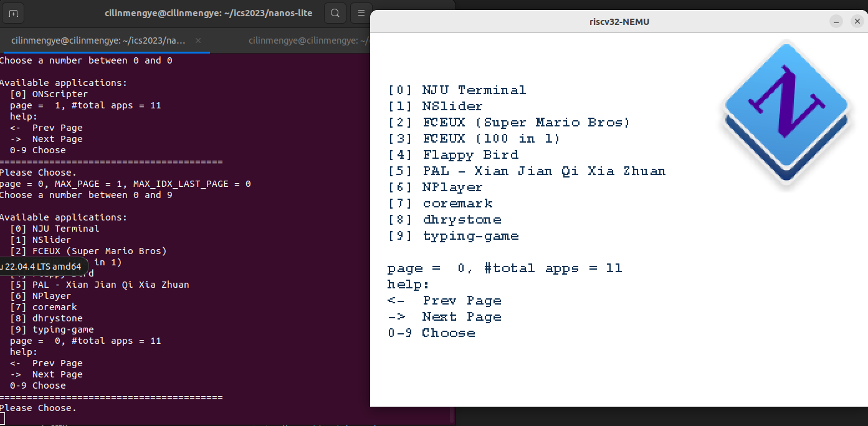
Task: Click '[0] ONScripter' in the terminal
Action: point(49,94)
